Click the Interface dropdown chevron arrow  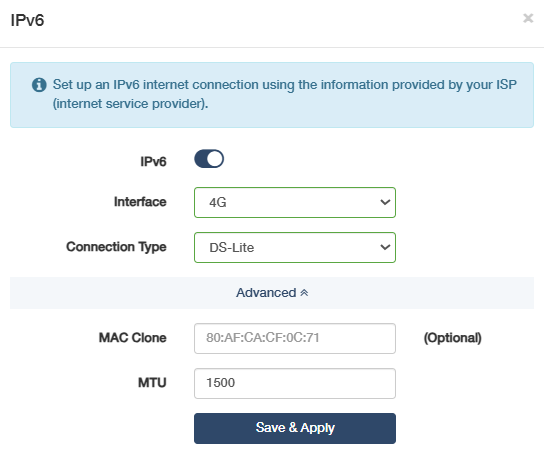coord(385,202)
